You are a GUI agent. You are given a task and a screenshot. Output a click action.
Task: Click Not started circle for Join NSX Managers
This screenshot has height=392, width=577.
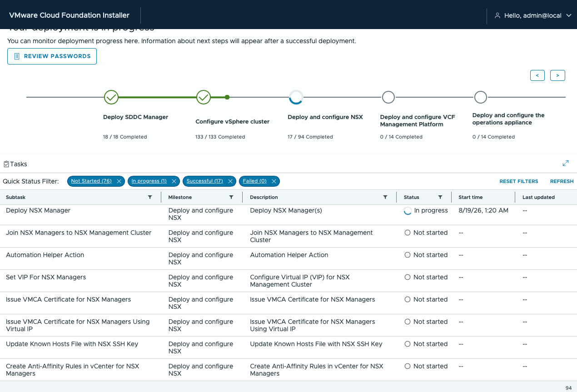click(x=408, y=233)
